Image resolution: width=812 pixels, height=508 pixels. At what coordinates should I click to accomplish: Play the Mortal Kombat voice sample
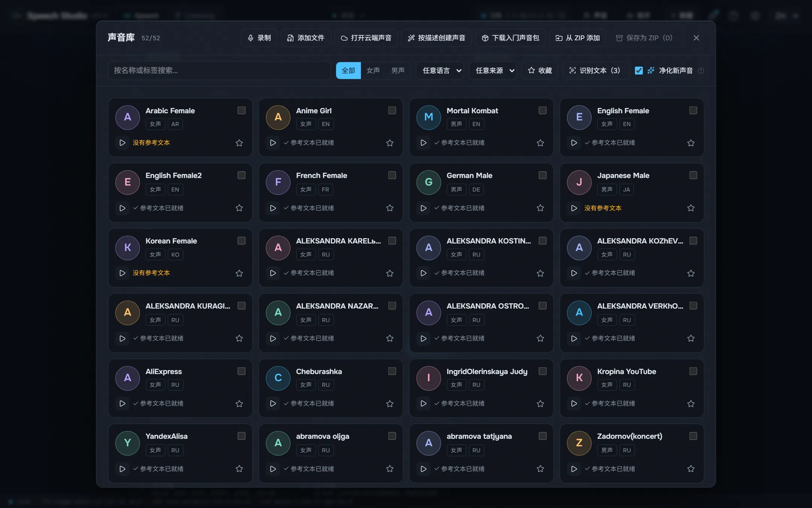[x=423, y=143]
